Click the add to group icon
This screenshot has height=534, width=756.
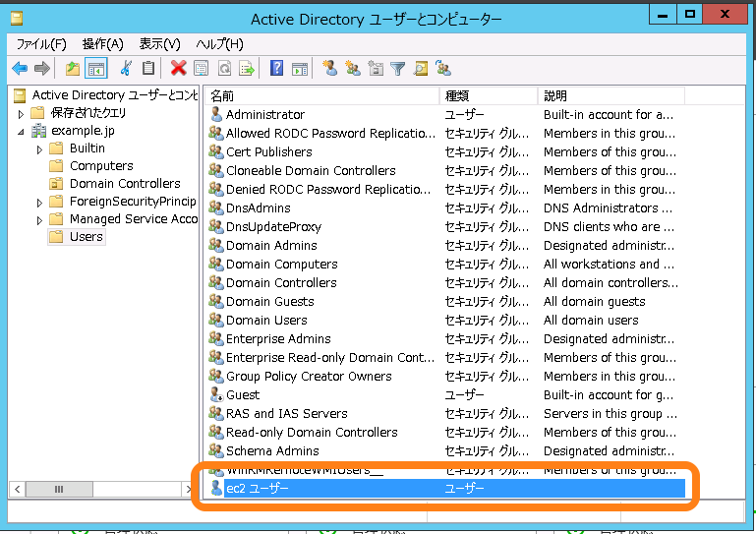[443, 69]
